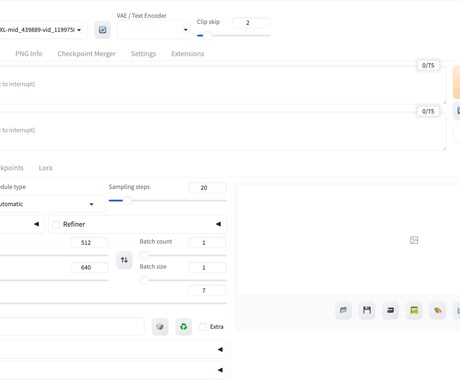Click the height slider track under 640
This screenshot has width=460, height=380.
[54, 280]
